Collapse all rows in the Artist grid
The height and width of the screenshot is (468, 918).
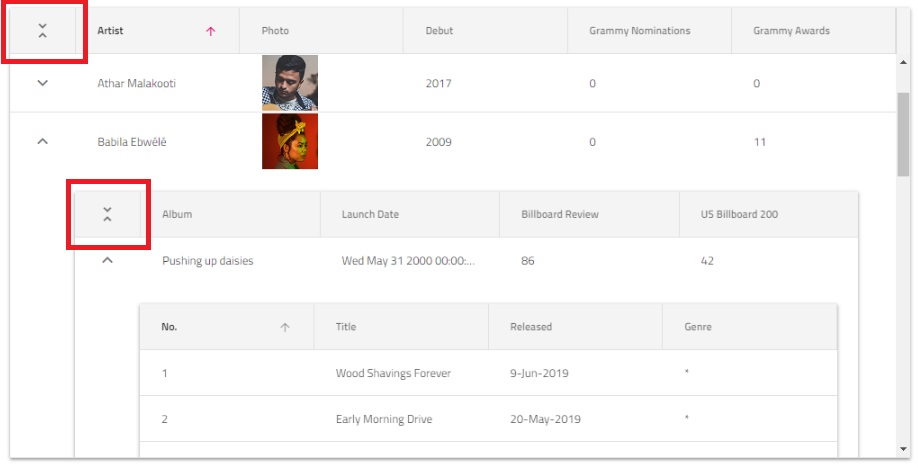tap(42, 31)
